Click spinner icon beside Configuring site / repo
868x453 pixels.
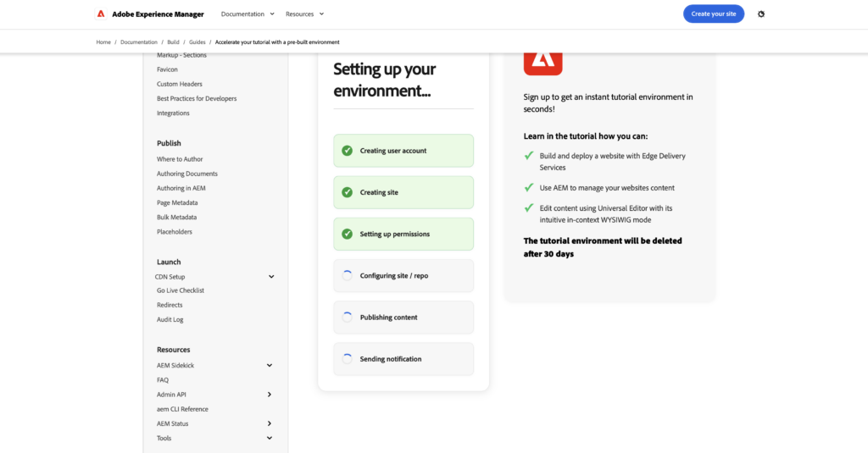(347, 275)
